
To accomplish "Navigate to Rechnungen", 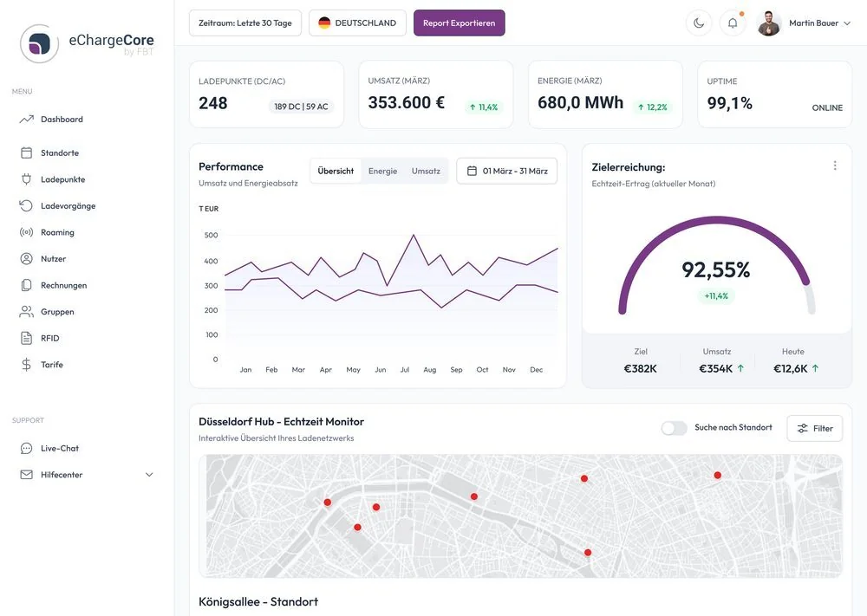I will (x=63, y=286).
